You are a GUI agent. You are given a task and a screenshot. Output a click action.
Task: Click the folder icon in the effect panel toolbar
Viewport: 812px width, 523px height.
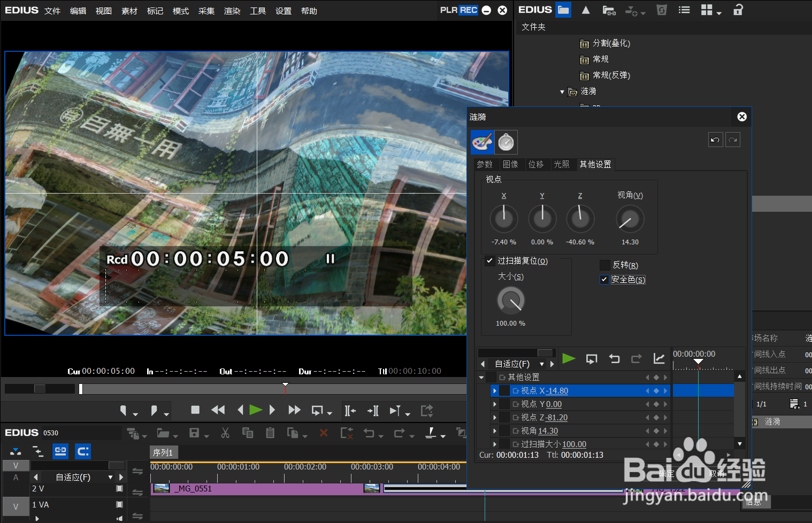[x=563, y=10]
